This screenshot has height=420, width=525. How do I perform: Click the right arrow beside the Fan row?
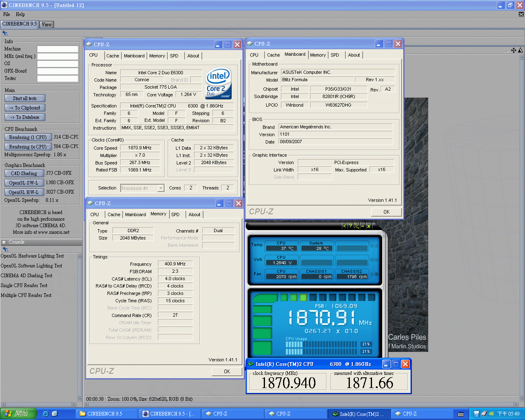(377, 274)
